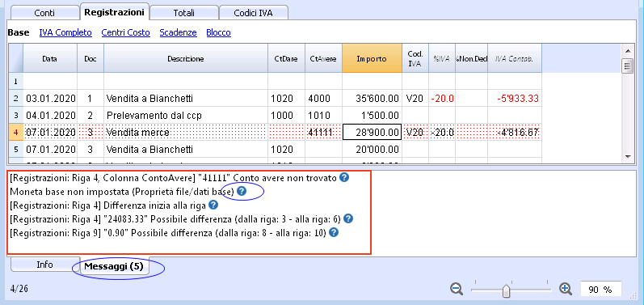Click the 28'900.00 amount cell
Viewport: 644px width, 305px height.
coord(373,133)
